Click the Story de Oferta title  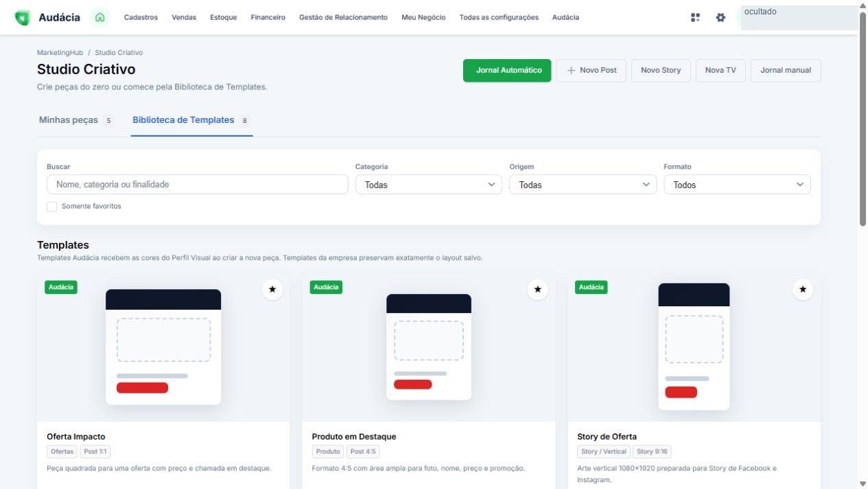(607, 437)
